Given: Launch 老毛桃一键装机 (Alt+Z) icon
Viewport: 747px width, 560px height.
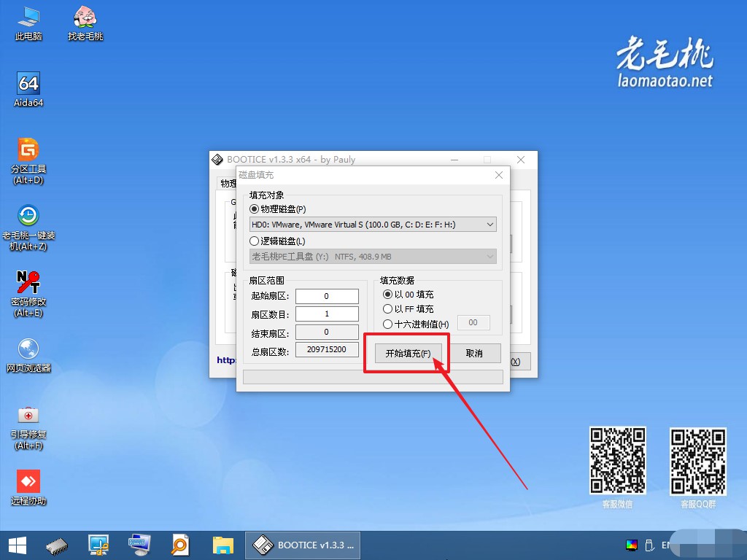Looking at the screenshot, I should (28, 227).
